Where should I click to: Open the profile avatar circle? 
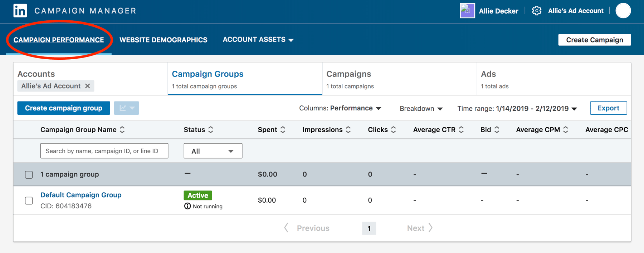623,11
